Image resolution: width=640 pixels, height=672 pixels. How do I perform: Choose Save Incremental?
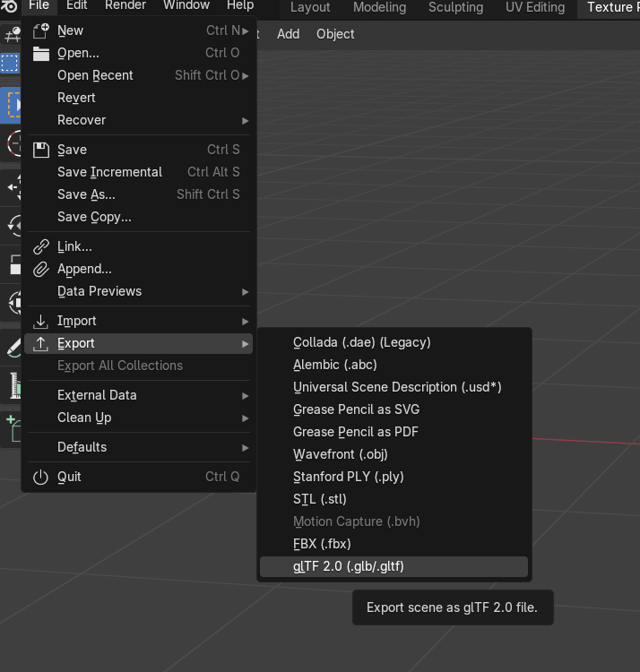138,172
